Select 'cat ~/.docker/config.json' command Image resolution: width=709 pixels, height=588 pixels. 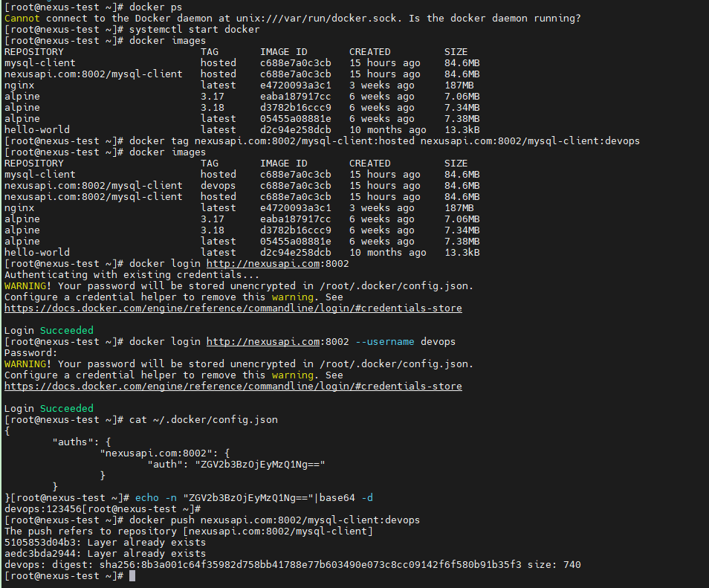pyautogui.click(x=204, y=420)
